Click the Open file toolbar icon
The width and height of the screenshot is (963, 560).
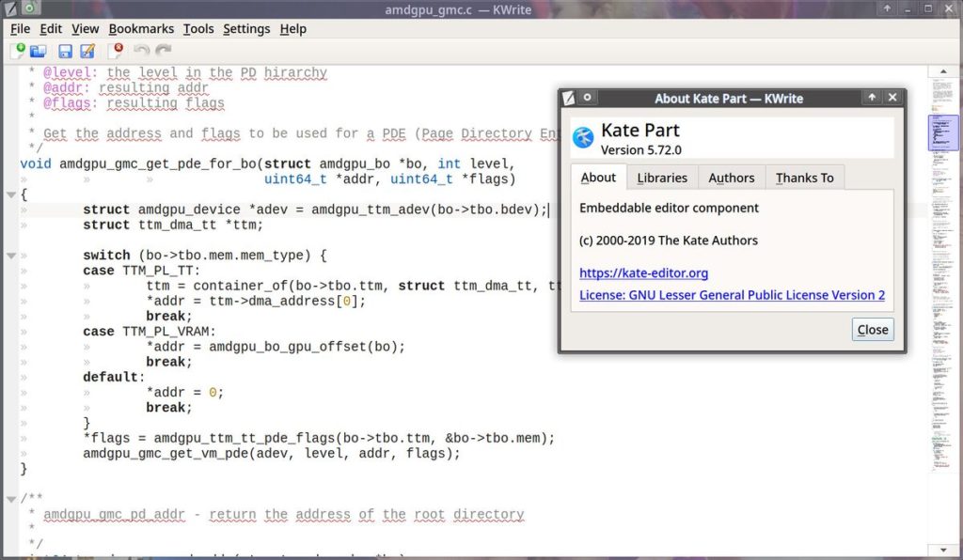click(39, 51)
